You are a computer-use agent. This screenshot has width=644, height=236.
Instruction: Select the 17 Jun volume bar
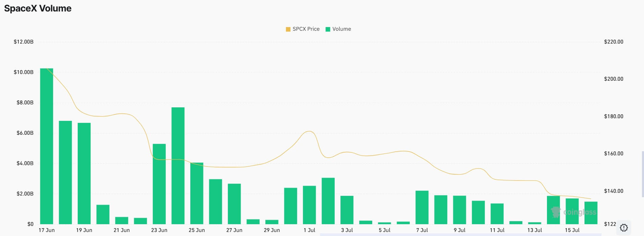(47, 146)
